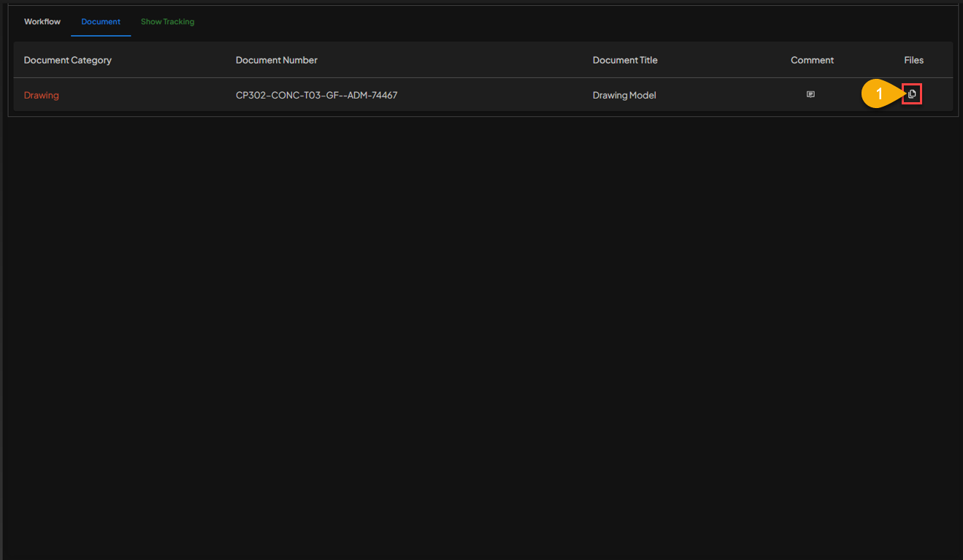The image size is (963, 560).
Task: Click the Document Title column header
Action: click(625, 60)
